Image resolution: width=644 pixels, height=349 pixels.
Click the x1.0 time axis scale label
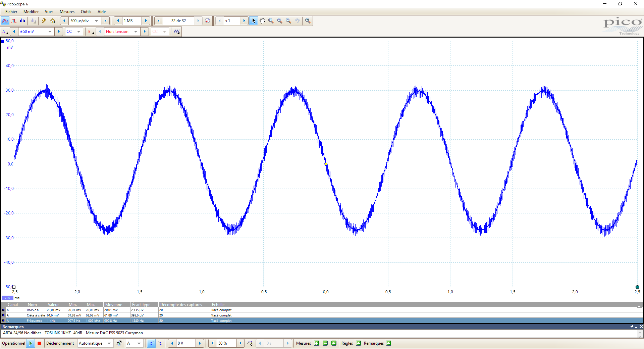[7, 298]
